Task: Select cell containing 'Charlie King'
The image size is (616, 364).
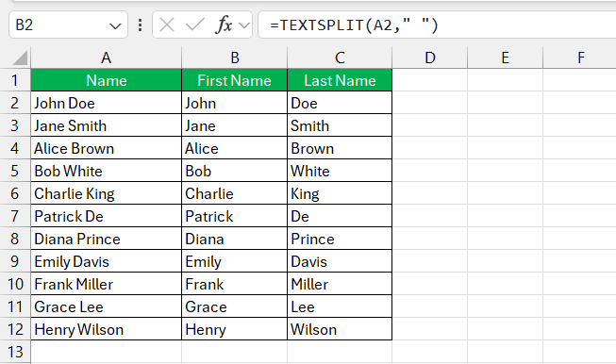Action: point(106,193)
